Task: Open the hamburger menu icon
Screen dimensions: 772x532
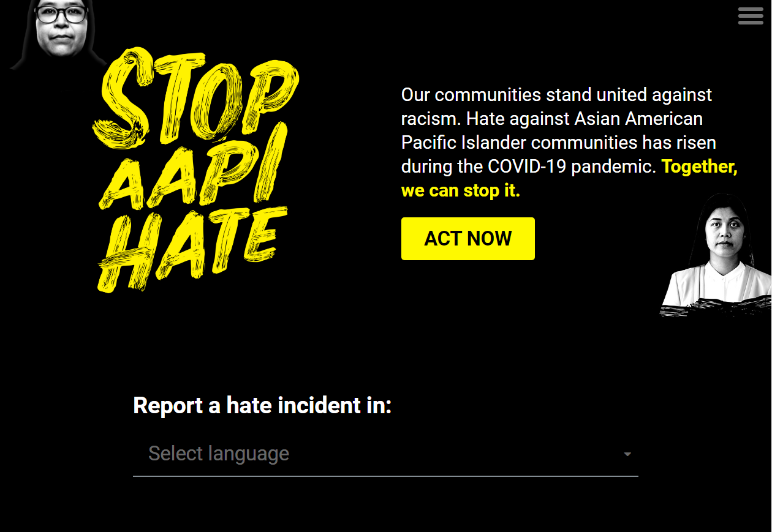Action: coord(751,15)
